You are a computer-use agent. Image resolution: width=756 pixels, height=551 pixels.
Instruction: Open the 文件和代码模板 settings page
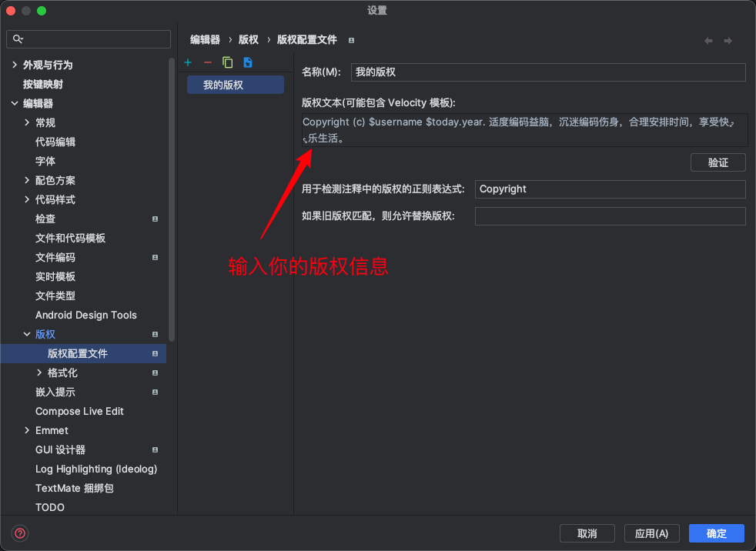(x=70, y=239)
